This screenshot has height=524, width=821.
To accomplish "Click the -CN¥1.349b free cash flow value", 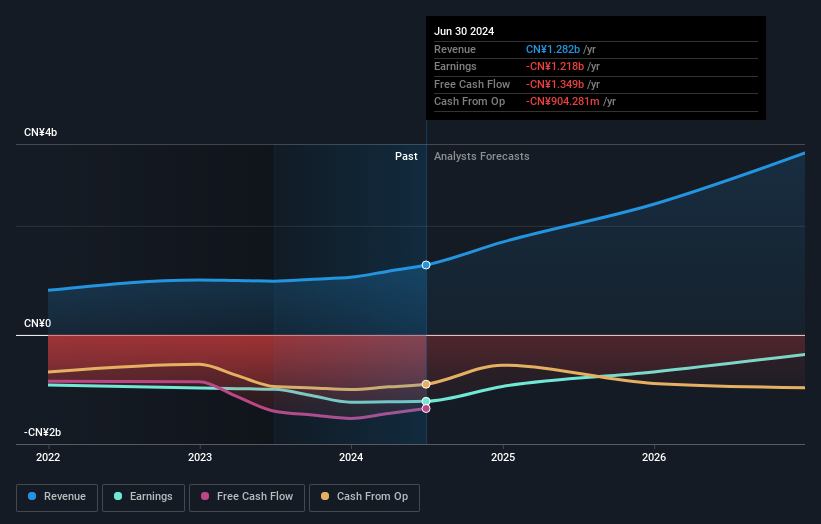I will click(x=555, y=84).
